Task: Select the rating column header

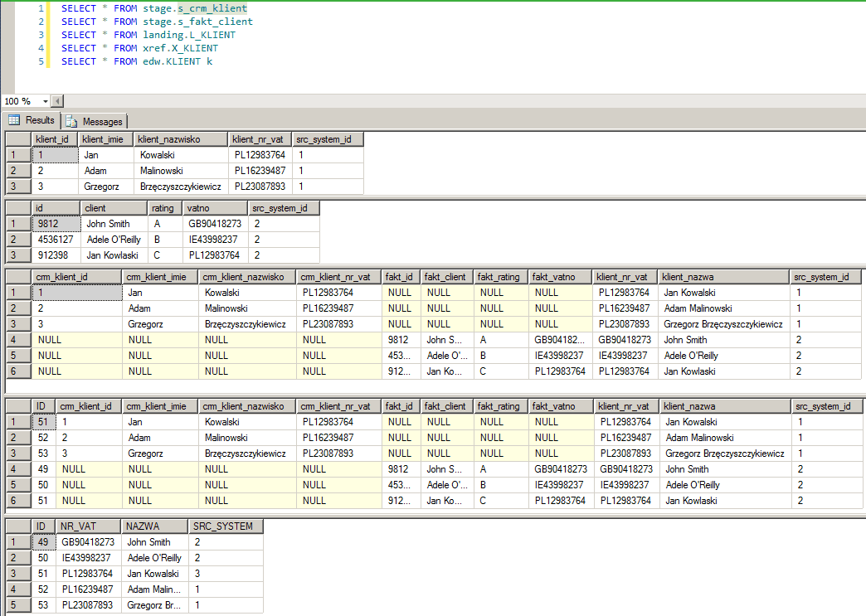Action: 164,208
